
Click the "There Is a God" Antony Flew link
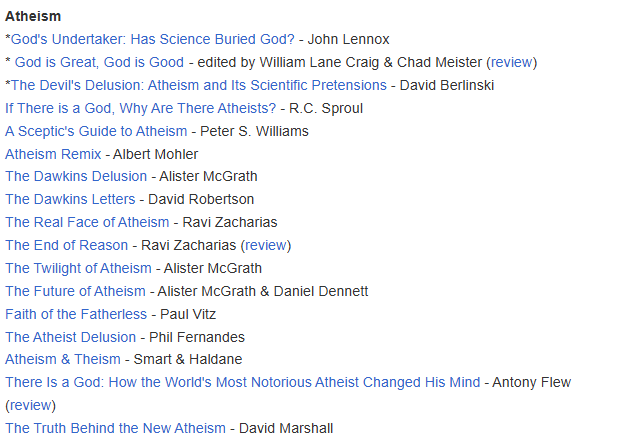[242, 382]
